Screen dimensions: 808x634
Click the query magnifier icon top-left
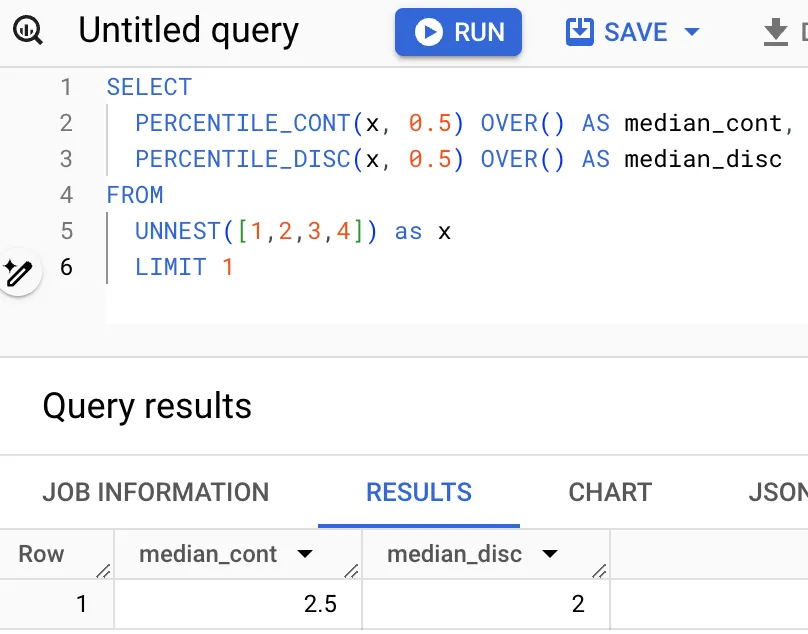tap(28, 31)
